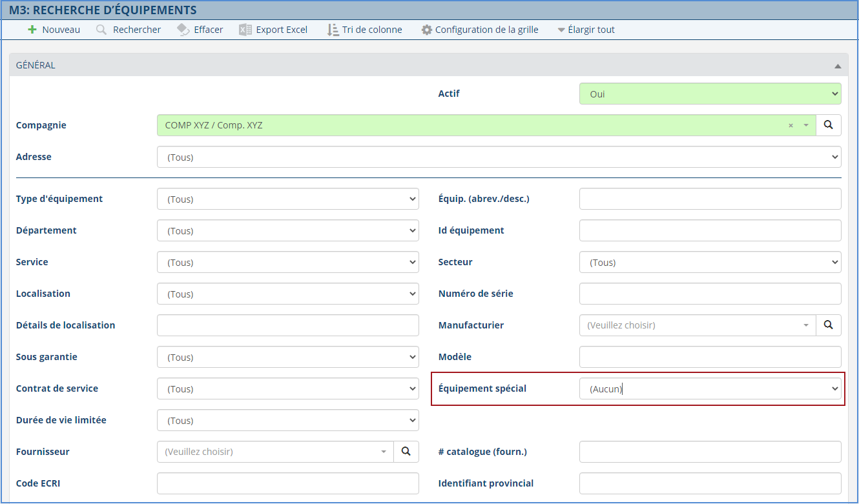Open the Type d'équipement dropdown
This screenshot has height=504, width=859.
click(x=288, y=199)
